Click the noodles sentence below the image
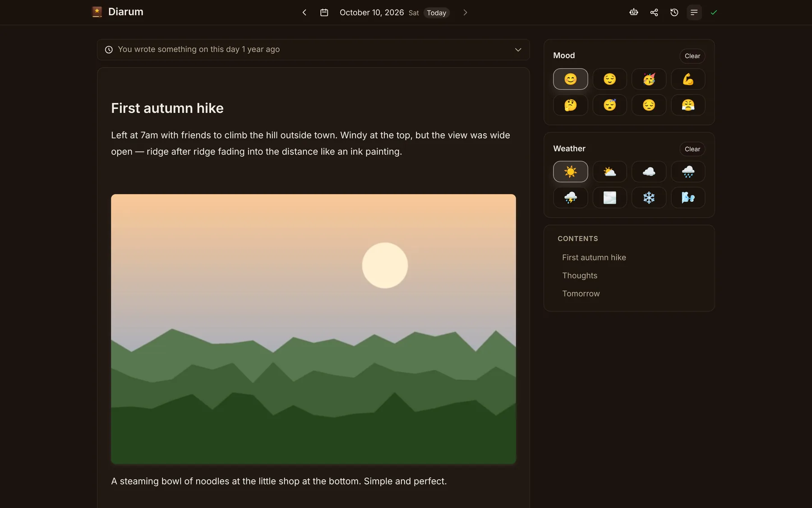812x508 pixels. [x=279, y=481]
